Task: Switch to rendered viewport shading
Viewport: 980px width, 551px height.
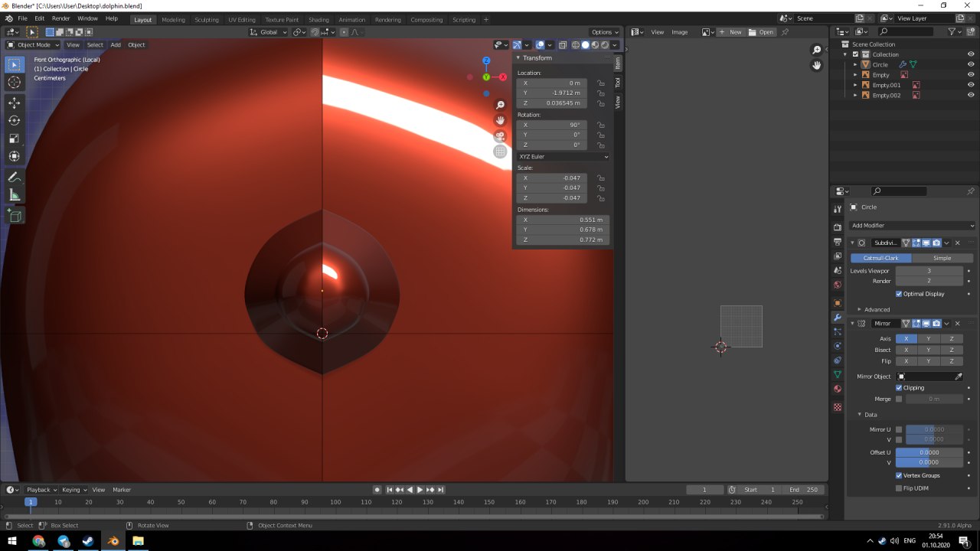Action: 605,45
